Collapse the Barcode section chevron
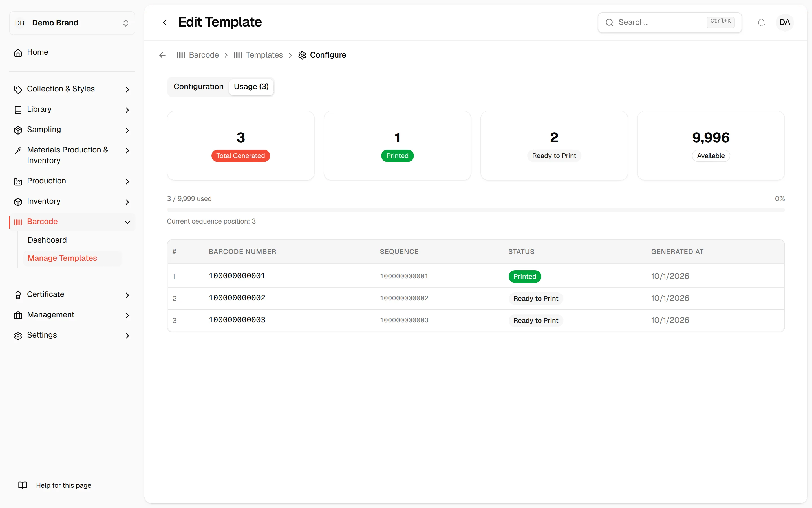The image size is (812, 508). [127, 222]
